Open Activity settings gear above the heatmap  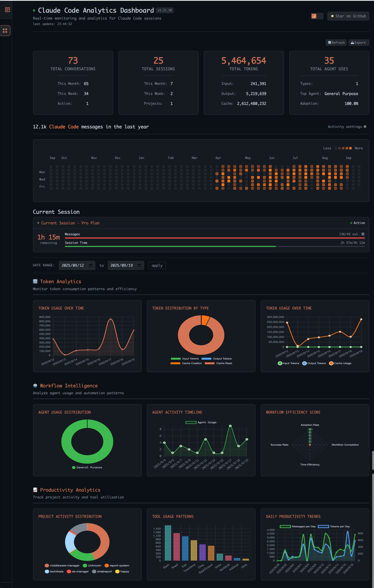tap(365, 127)
